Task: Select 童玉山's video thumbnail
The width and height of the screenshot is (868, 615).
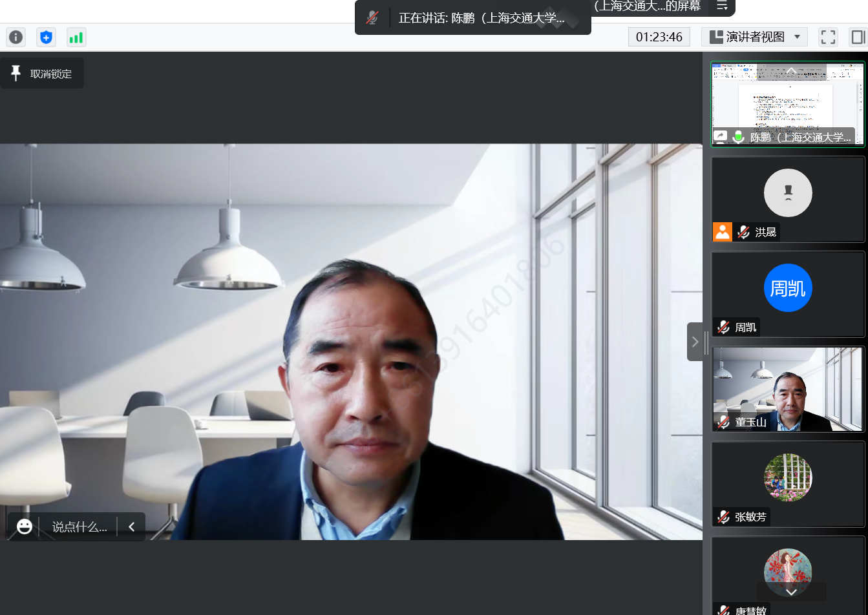Action: 787,389
